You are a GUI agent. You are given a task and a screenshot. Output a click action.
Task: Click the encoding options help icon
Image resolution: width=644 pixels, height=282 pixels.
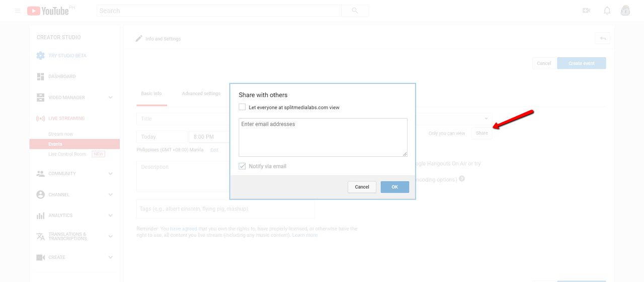tap(462, 179)
